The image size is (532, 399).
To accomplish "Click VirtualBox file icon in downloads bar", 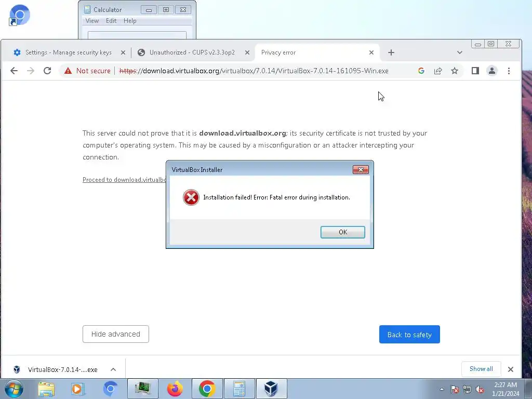I will [x=16, y=369].
